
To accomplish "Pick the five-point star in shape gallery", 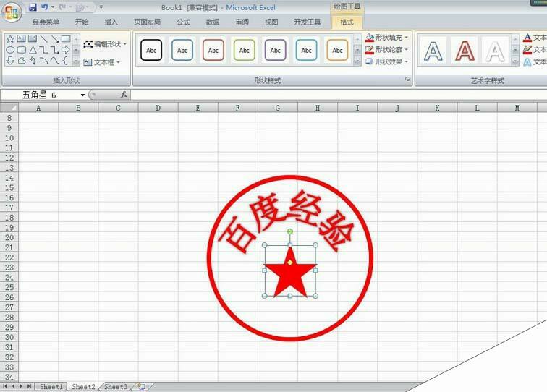I will (10, 39).
